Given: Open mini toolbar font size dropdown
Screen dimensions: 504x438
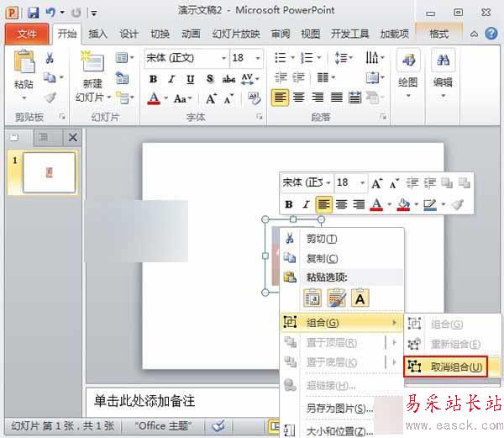Looking at the screenshot, I should click(362, 182).
